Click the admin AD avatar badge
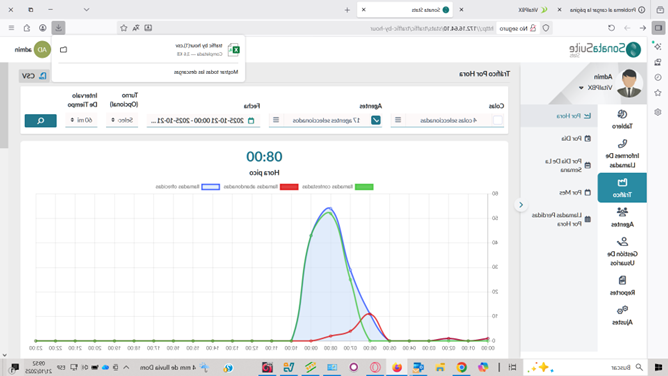This screenshot has width=668, height=376. (42, 50)
